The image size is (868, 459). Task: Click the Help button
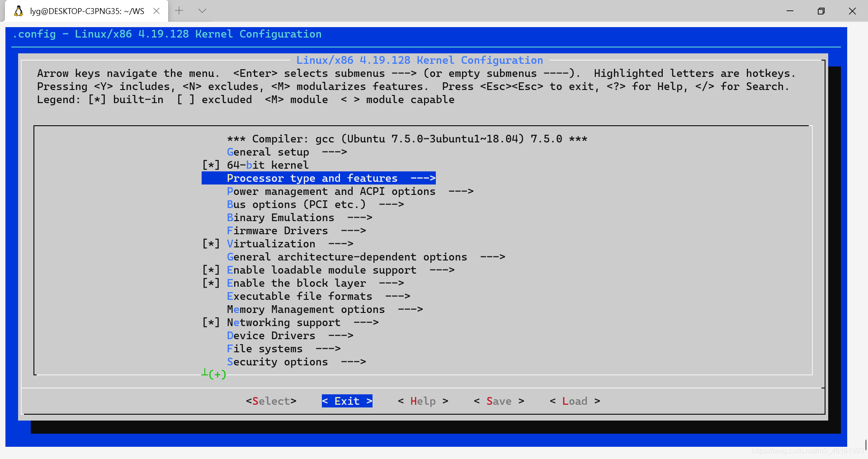coord(423,401)
